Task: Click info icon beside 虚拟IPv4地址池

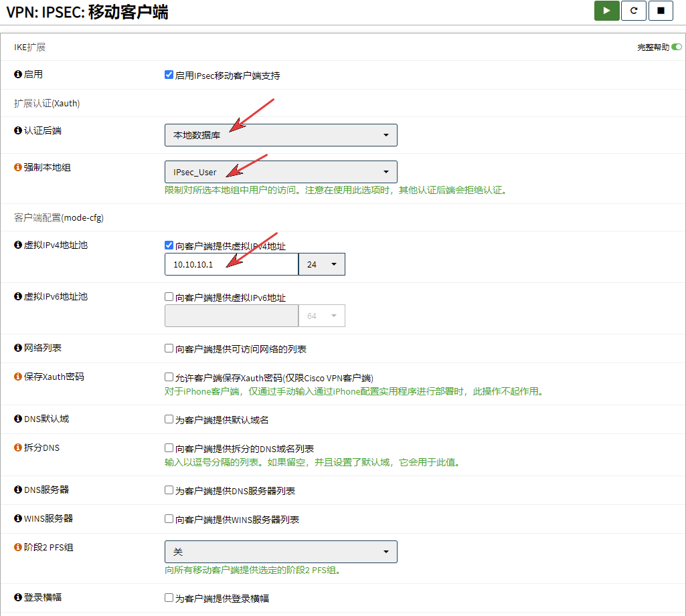Action: 18,245
